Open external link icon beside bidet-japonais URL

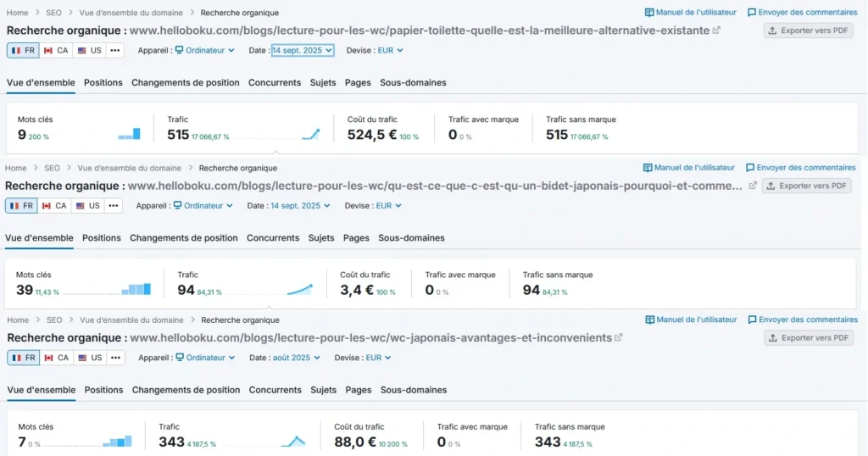tap(751, 186)
